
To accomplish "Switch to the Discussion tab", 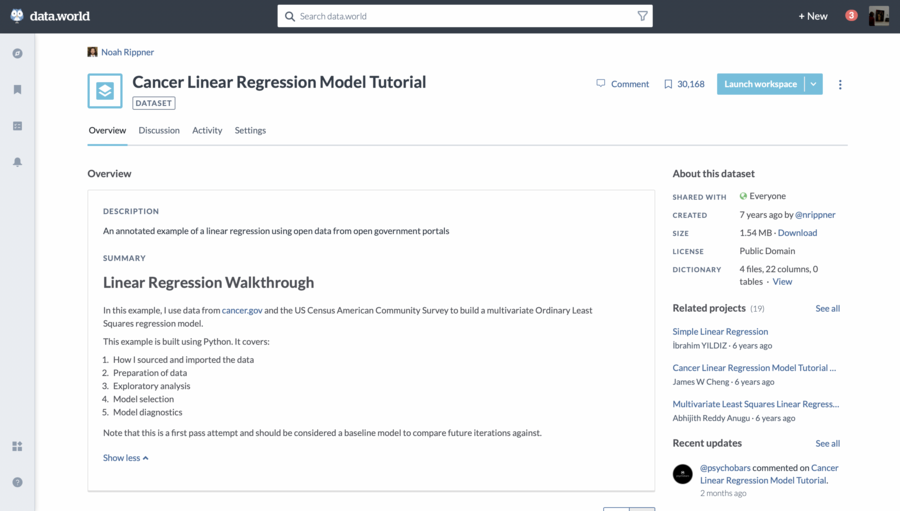I will point(159,130).
